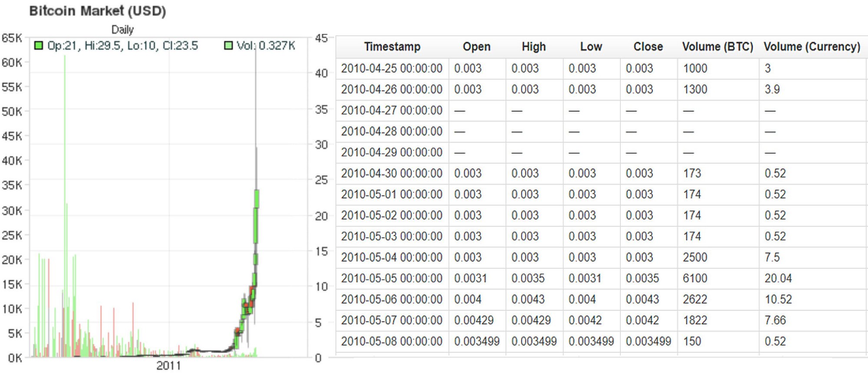Image resolution: width=868 pixels, height=375 pixels.
Task: Click volume 173 in the 2010-04-30 row
Action: (x=692, y=174)
